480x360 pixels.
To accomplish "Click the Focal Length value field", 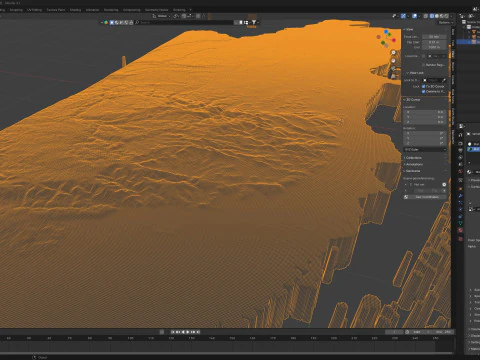I will tap(435, 37).
